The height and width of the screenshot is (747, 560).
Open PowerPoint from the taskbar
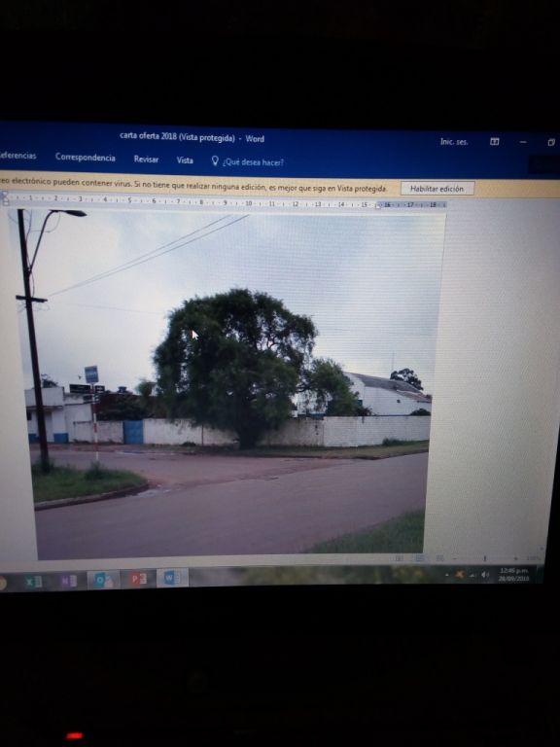[138, 579]
